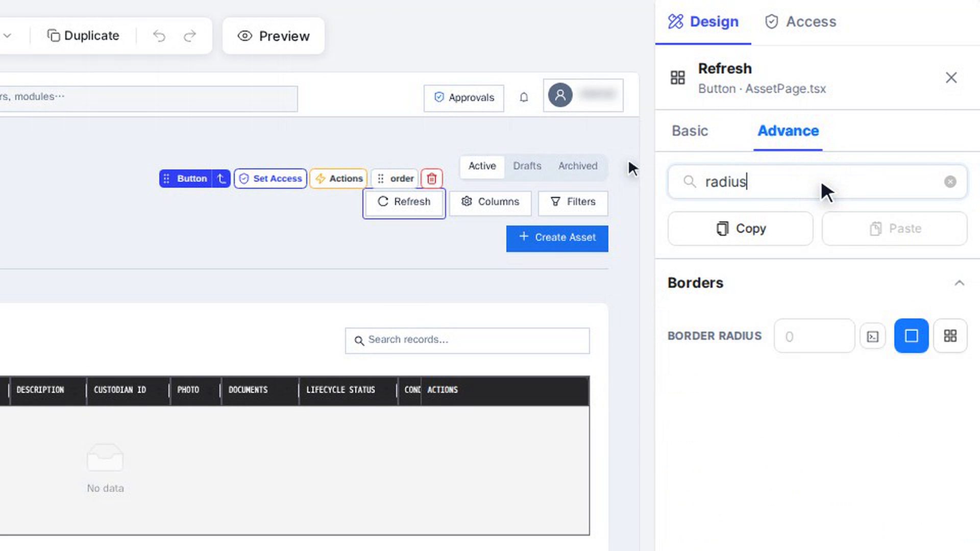Click the Access tab shield icon
This screenshot has width=980, height=551.
(x=772, y=21)
